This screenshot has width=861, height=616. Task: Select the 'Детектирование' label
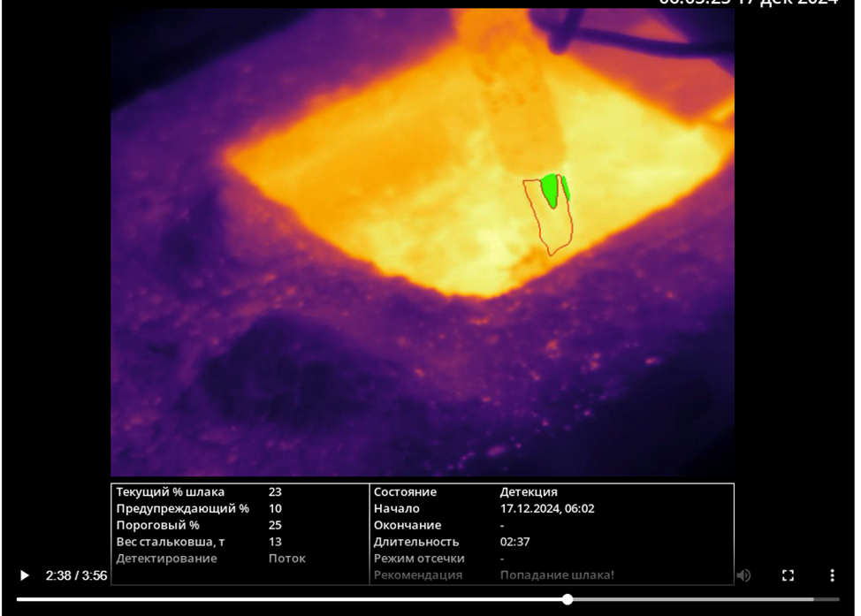(x=166, y=559)
